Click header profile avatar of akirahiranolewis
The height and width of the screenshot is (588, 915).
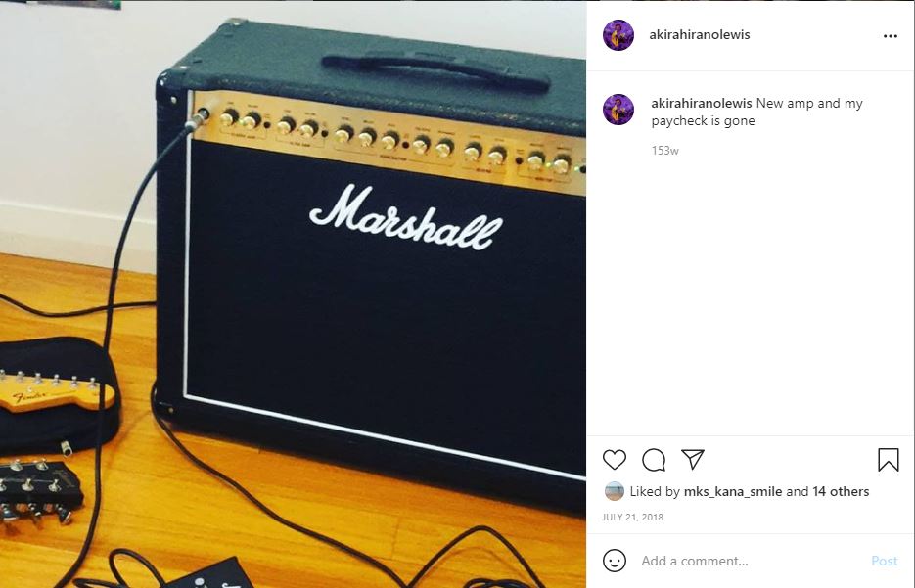[x=618, y=35]
